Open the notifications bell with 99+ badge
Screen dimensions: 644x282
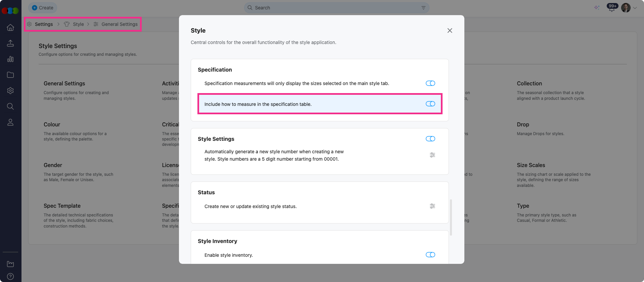(612, 8)
